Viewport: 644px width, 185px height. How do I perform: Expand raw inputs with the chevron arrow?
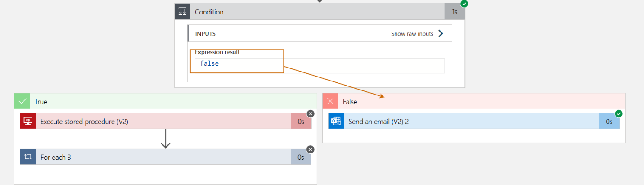(441, 34)
